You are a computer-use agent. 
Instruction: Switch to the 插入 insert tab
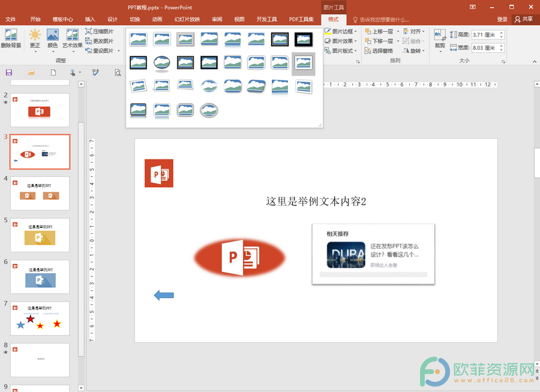[x=90, y=19]
